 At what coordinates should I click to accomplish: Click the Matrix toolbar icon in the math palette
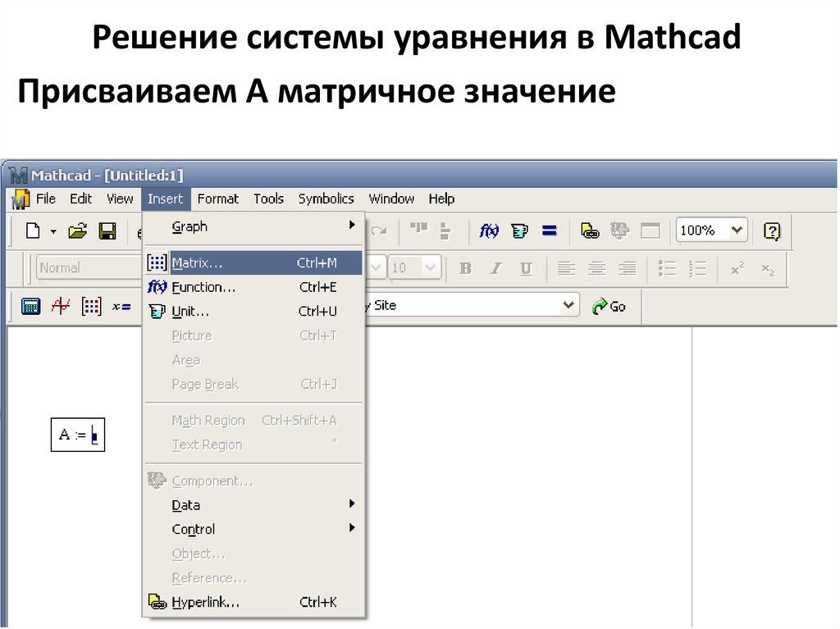click(92, 306)
